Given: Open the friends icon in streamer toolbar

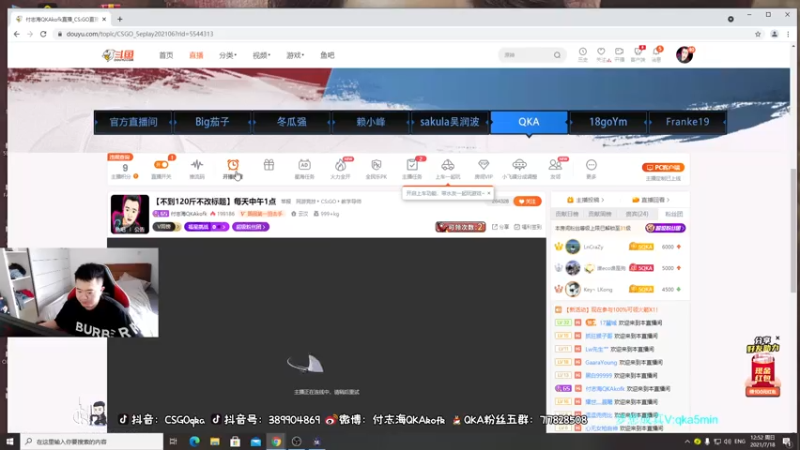Looking at the screenshot, I should tap(555, 165).
